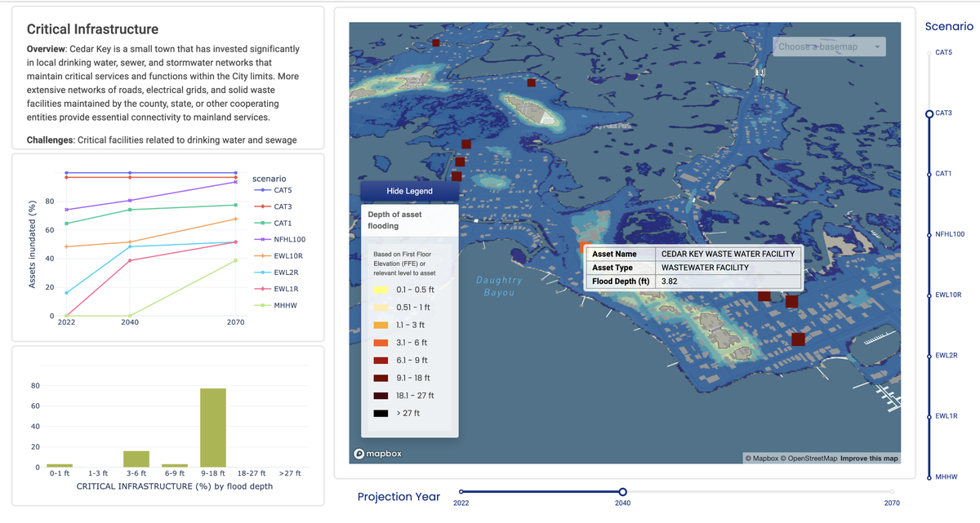Viewport: 980px width, 523px height.
Task: Toggle CAT5 trace in chart legend
Action: tap(273, 190)
